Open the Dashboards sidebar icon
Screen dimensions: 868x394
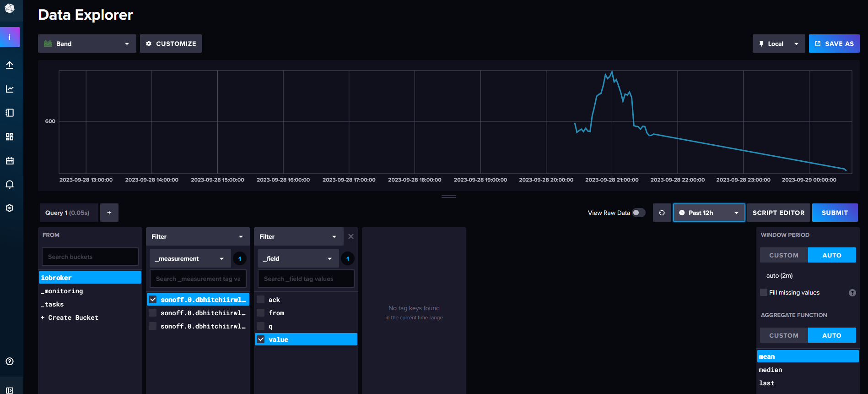[x=10, y=137]
